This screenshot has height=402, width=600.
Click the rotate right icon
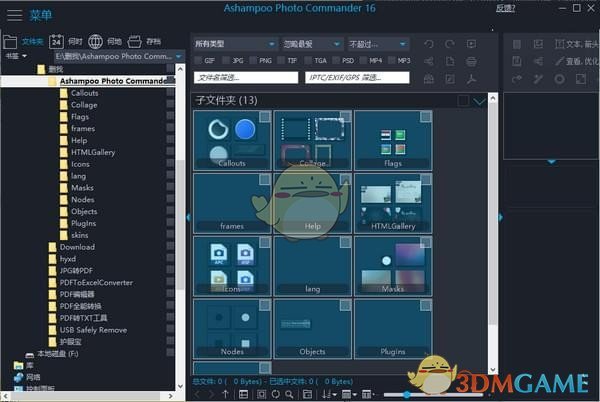[450, 44]
